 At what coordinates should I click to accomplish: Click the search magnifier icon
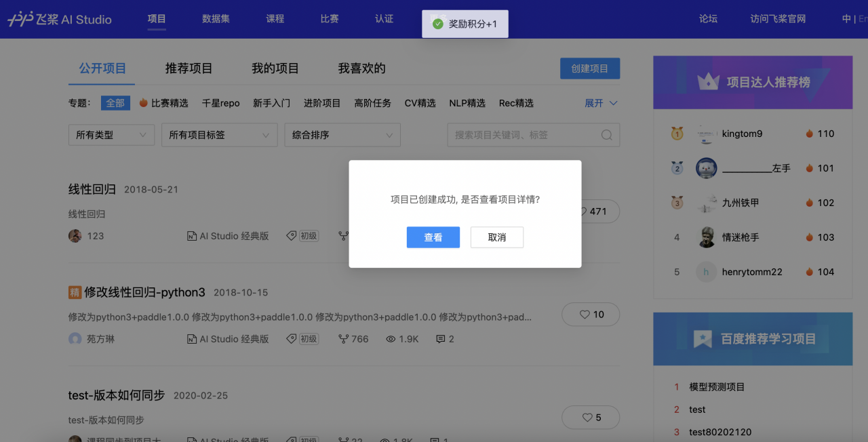pos(607,135)
